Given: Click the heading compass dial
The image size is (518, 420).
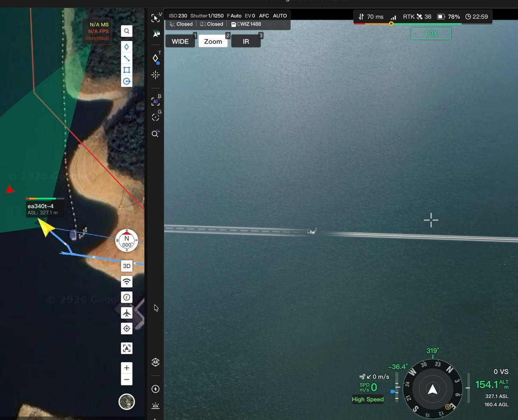Looking at the screenshot, I should [432, 389].
